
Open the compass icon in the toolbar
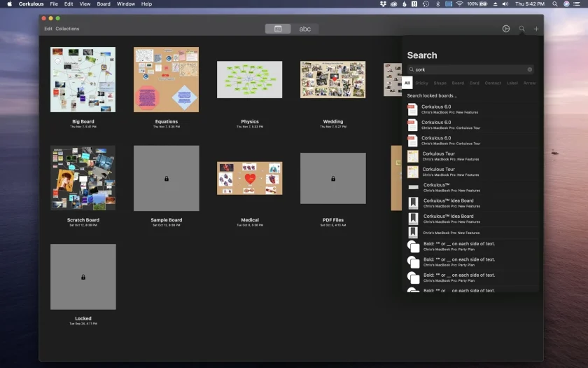(506, 29)
